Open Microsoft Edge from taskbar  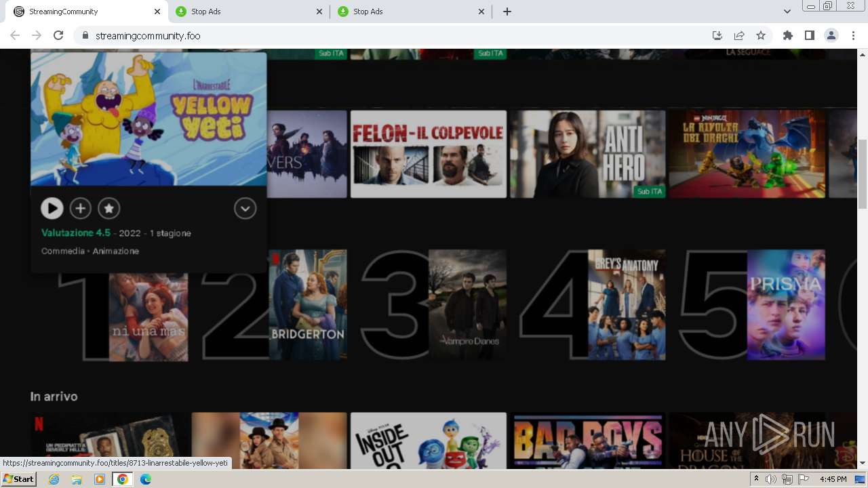coord(146,479)
